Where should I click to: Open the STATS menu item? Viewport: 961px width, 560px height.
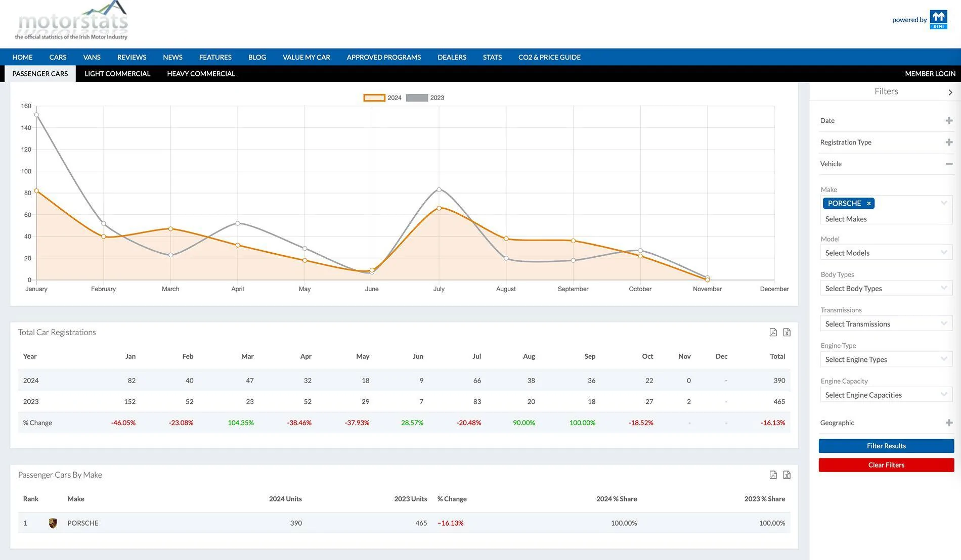[492, 57]
